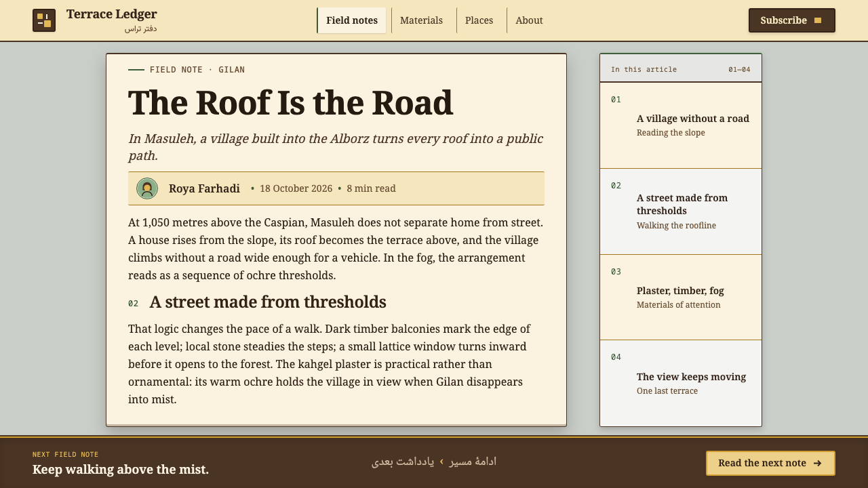Jump to The view keeps moving section
The image size is (868, 488).
[681, 383]
